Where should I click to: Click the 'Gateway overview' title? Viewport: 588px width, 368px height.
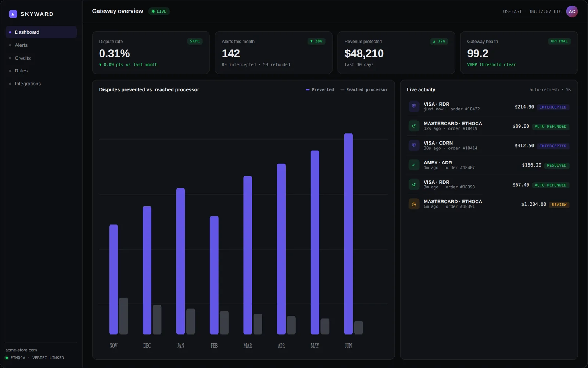118,11
